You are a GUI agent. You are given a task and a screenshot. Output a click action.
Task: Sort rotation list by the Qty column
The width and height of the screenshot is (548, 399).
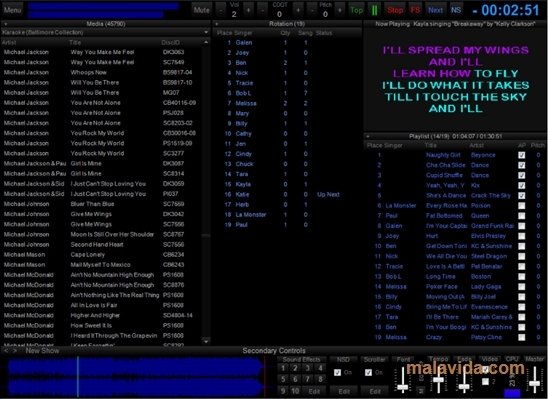click(x=285, y=33)
